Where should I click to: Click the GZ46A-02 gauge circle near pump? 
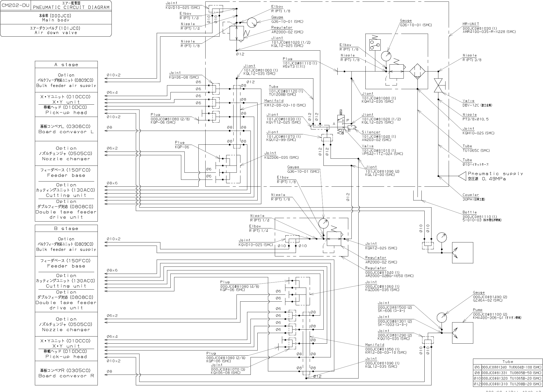point(442,318)
